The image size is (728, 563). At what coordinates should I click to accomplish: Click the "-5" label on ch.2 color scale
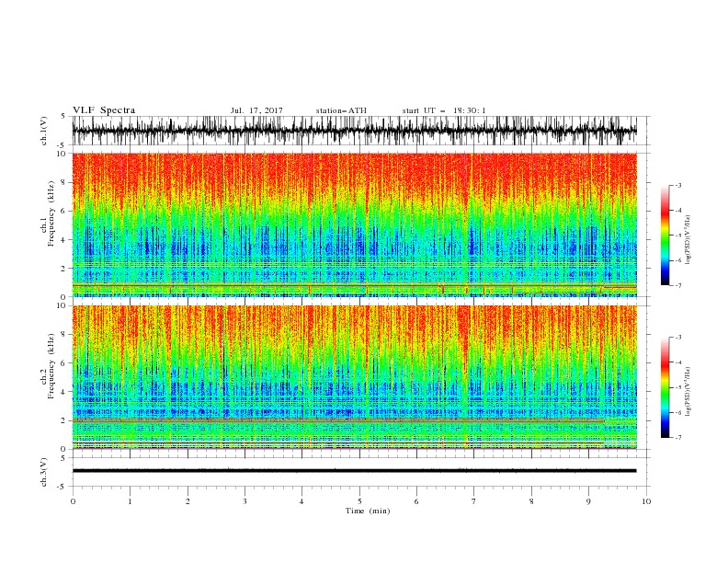677,387
